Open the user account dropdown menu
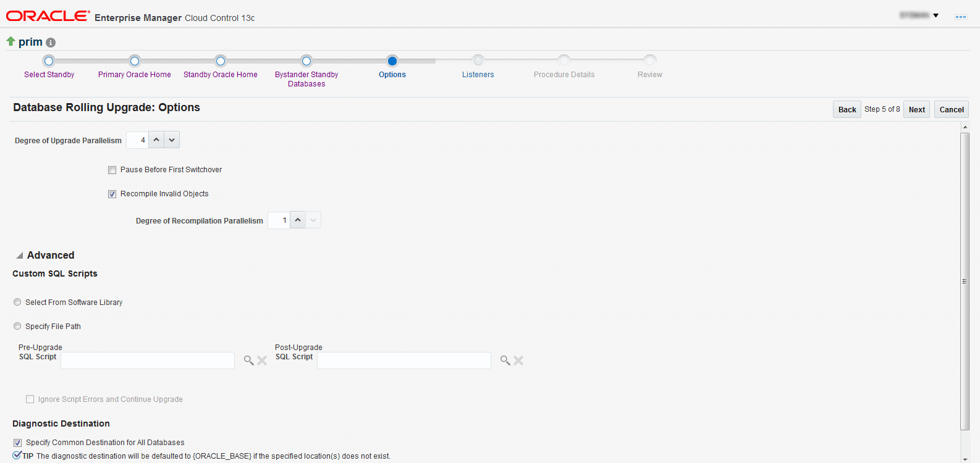The height and width of the screenshot is (463, 980). 919,15
